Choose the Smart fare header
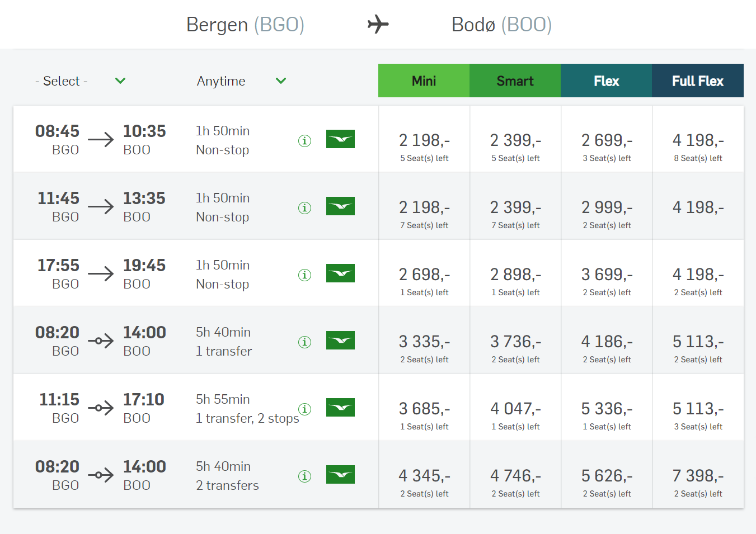This screenshot has height=534, width=756. (x=515, y=81)
